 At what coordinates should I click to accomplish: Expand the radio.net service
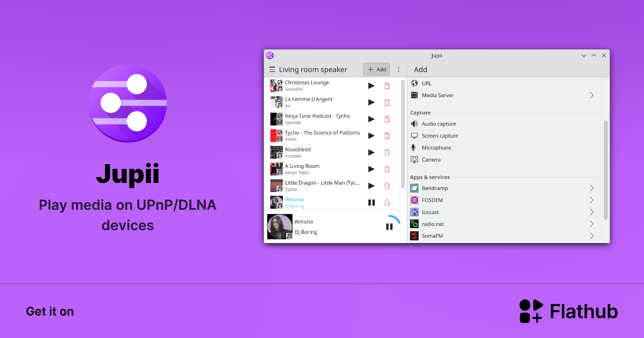click(x=591, y=224)
